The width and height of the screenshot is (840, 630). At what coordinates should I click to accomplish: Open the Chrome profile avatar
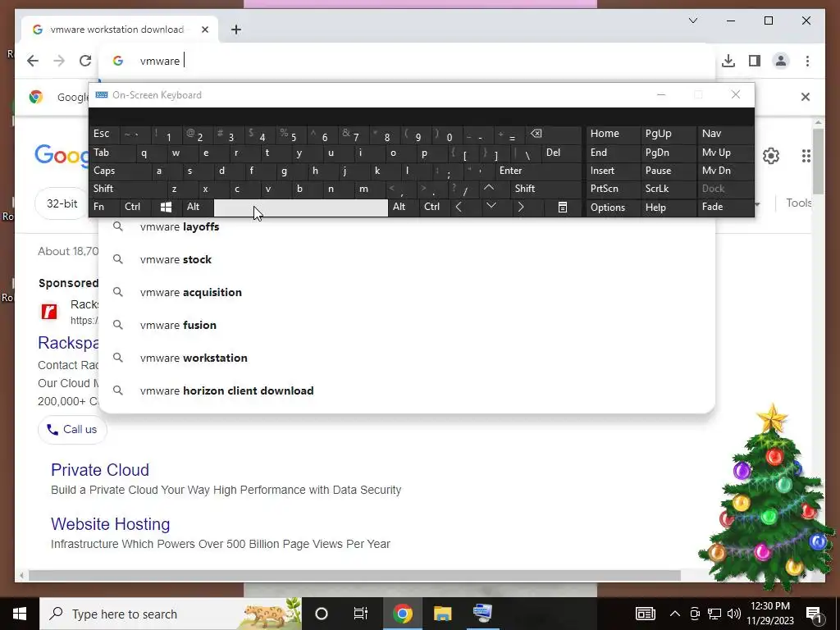[x=781, y=61]
